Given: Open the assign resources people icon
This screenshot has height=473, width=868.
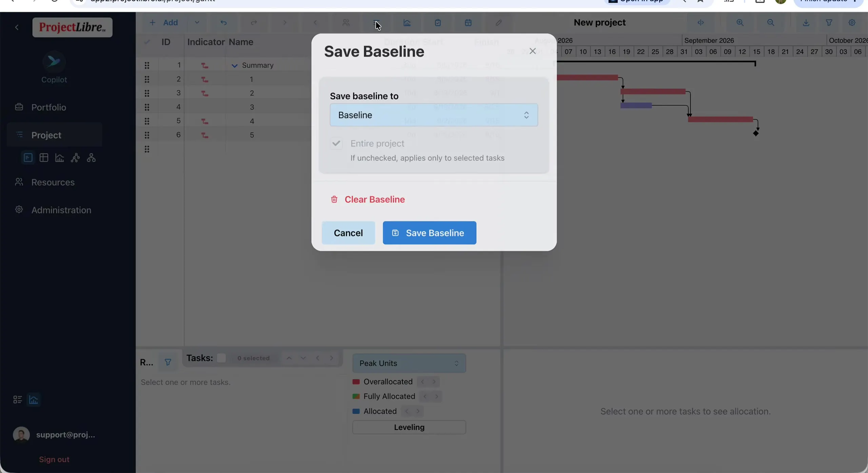Looking at the screenshot, I should 346,23.
